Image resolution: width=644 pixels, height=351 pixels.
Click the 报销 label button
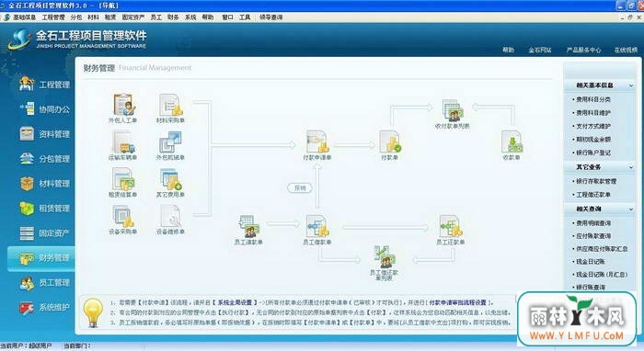tap(300, 187)
